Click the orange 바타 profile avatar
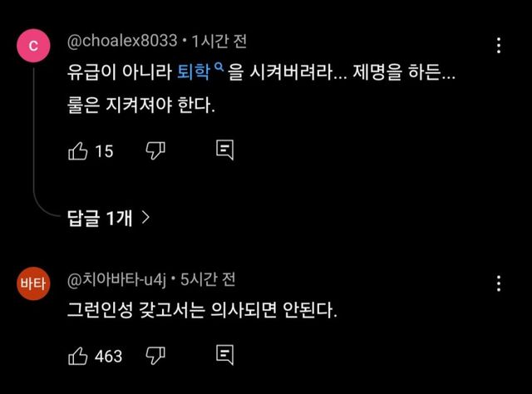 point(33,284)
